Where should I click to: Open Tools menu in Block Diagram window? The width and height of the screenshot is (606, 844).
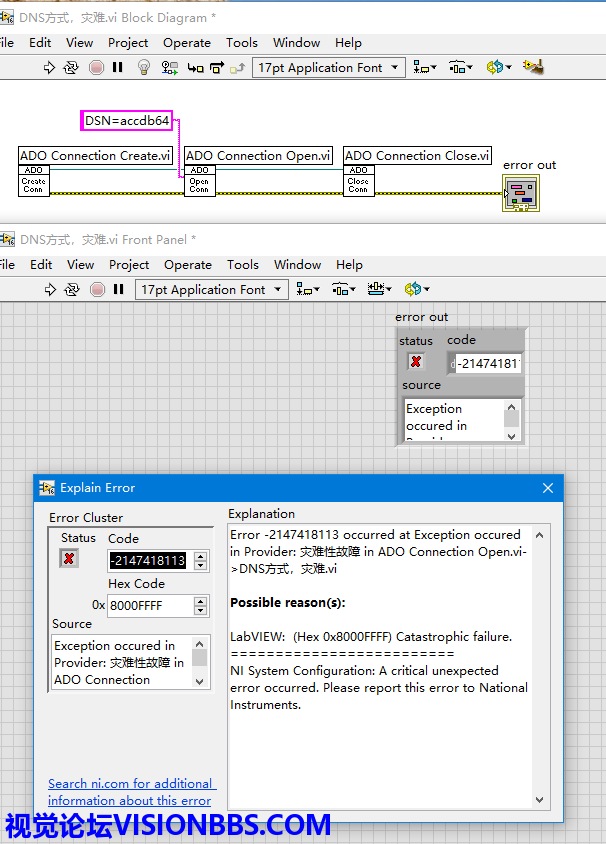[x=242, y=43]
